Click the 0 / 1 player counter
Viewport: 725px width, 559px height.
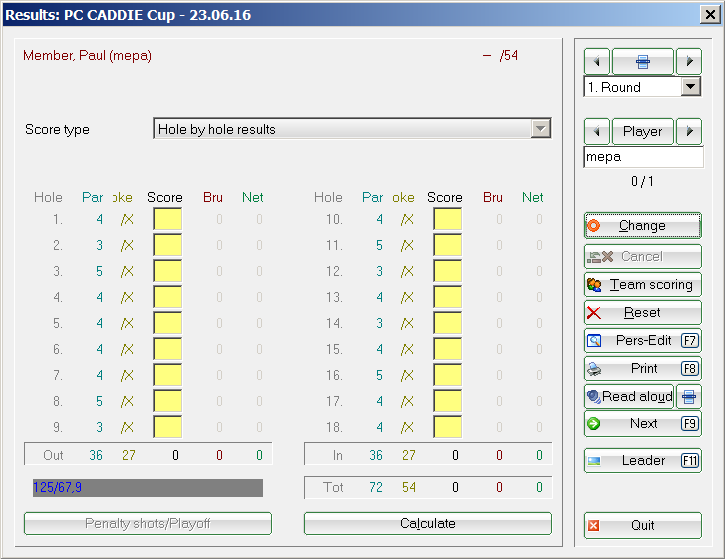[x=642, y=181]
